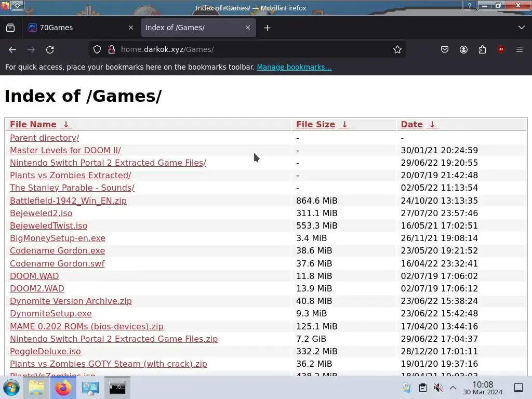532x399 pixels.
Task: Reverse sort with File Name arrow
Action: pyautogui.click(x=66, y=125)
